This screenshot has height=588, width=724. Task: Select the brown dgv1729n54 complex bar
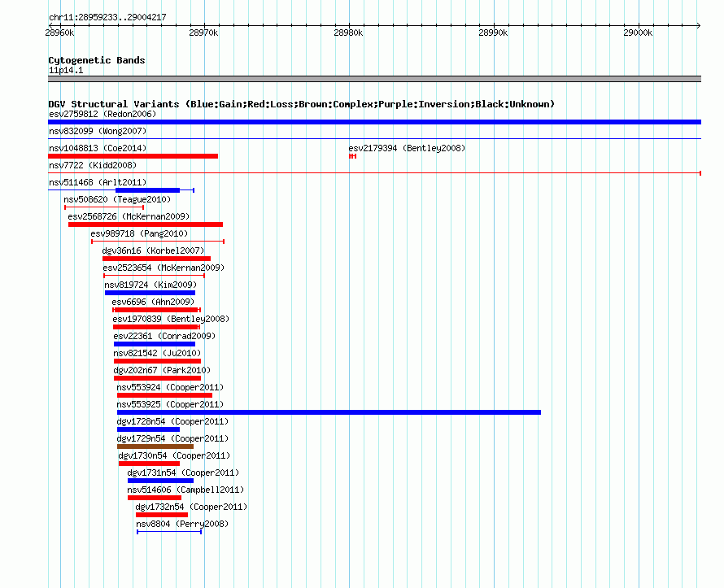click(155, 446)
